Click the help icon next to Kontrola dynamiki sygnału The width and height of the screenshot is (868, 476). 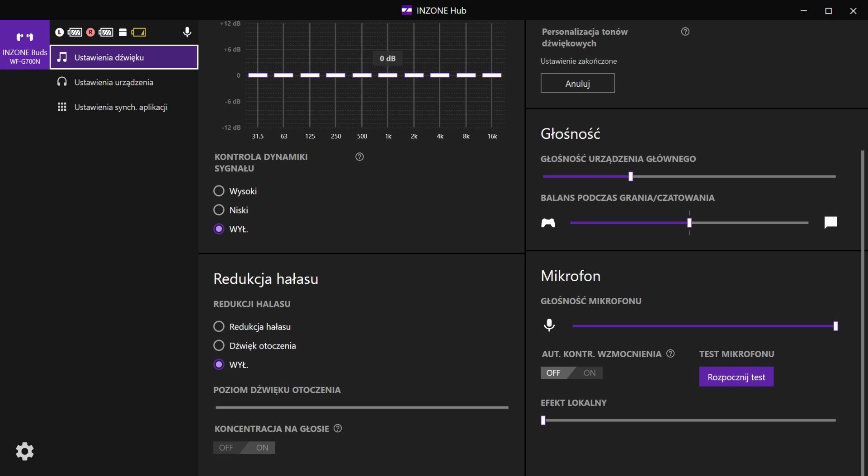pyautogui.click(x=359, y=157)
